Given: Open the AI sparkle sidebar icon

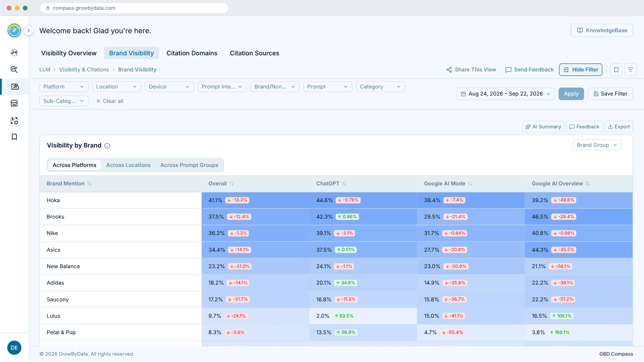Looking at the screenshot, I should 14,52.
